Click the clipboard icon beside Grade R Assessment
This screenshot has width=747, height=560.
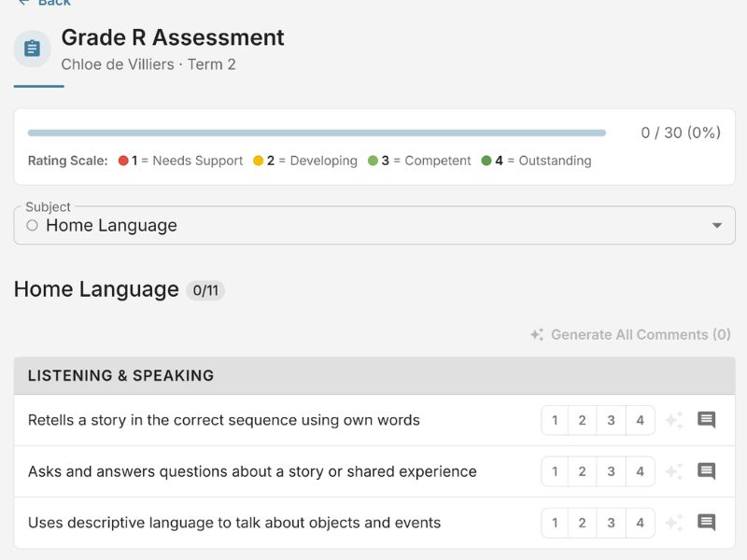pos(33,49)
